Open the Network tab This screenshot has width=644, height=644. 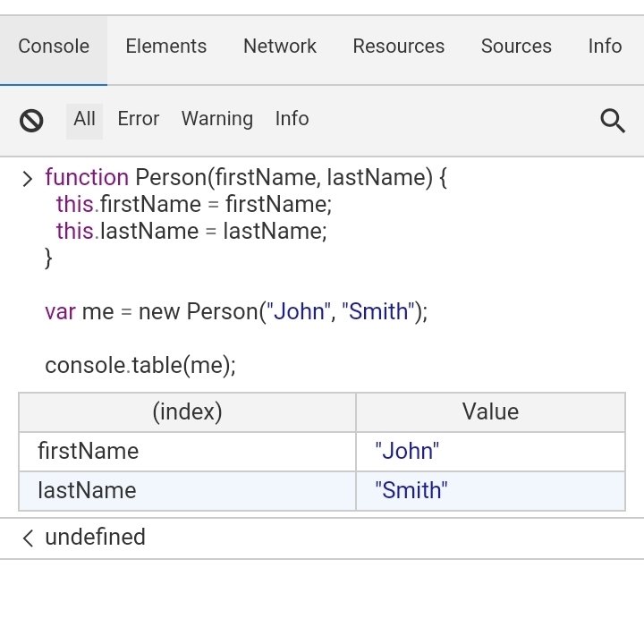280,46
